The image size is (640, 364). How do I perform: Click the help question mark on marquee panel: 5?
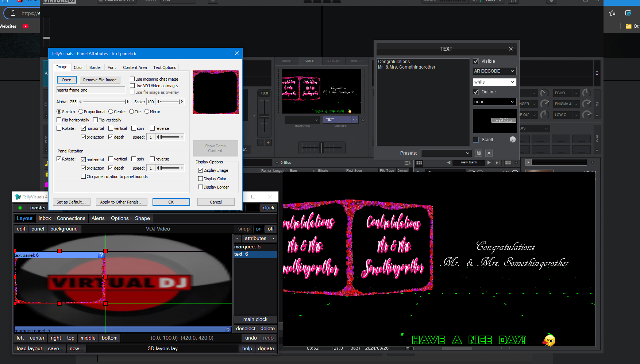pyautogui.click(x=228, y=330)
